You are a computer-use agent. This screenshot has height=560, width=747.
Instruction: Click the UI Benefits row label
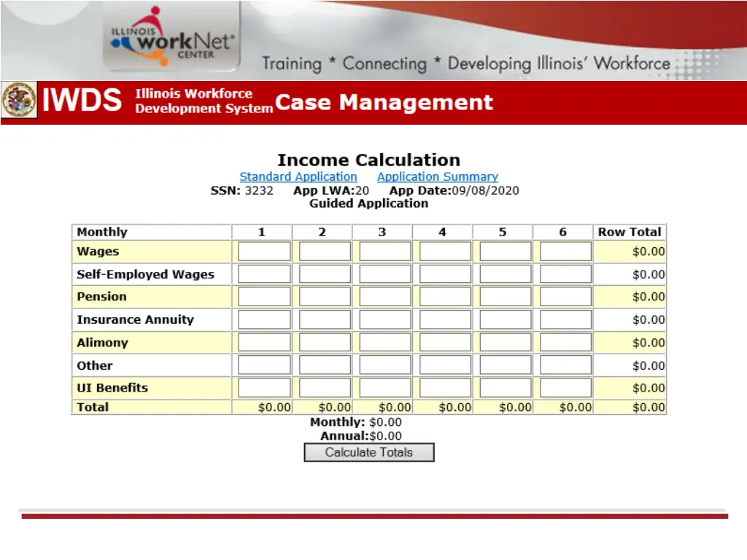pyautogui.click(x=112, y=388)
